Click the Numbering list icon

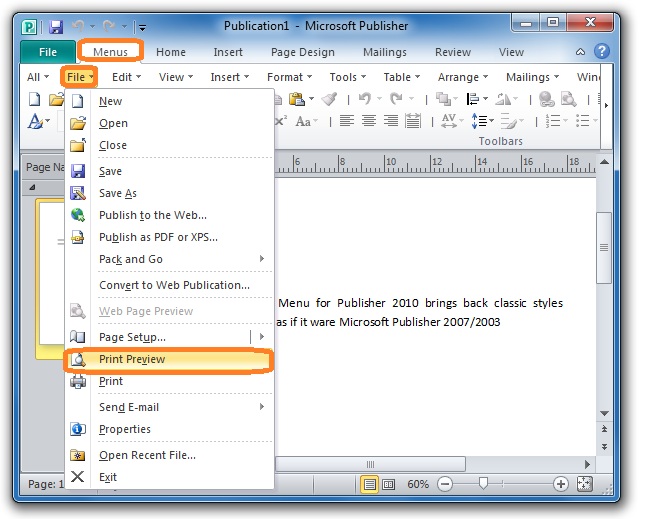click(553, 121)
